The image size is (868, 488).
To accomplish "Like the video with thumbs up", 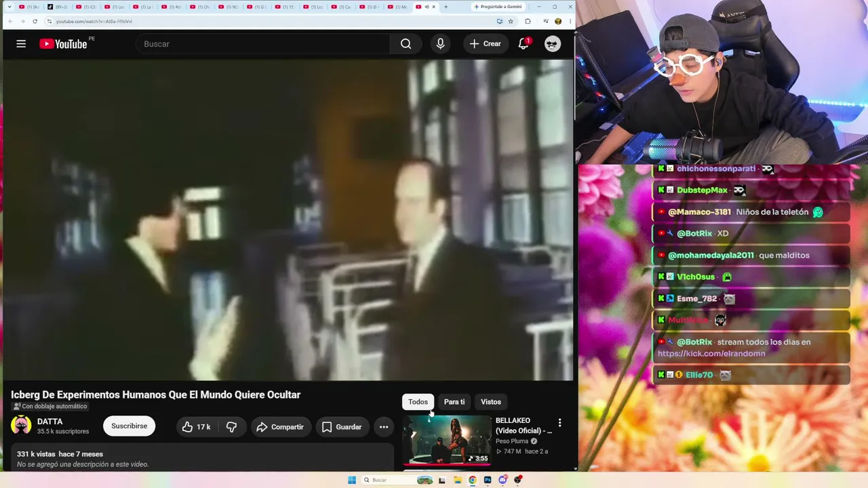I will tap(196, 427).
